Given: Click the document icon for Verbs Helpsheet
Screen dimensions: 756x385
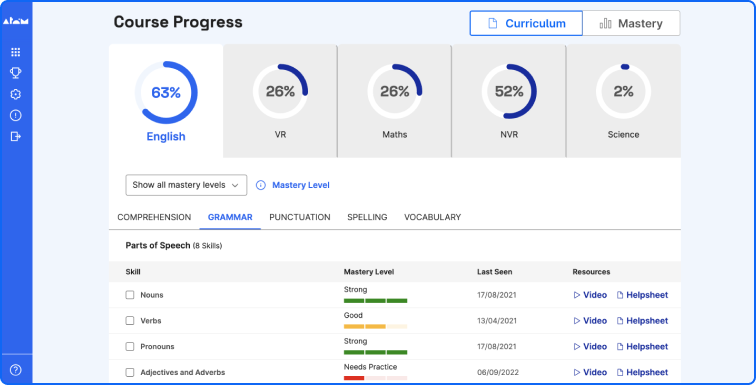Looking at the screenshot, I should [620, 321].
